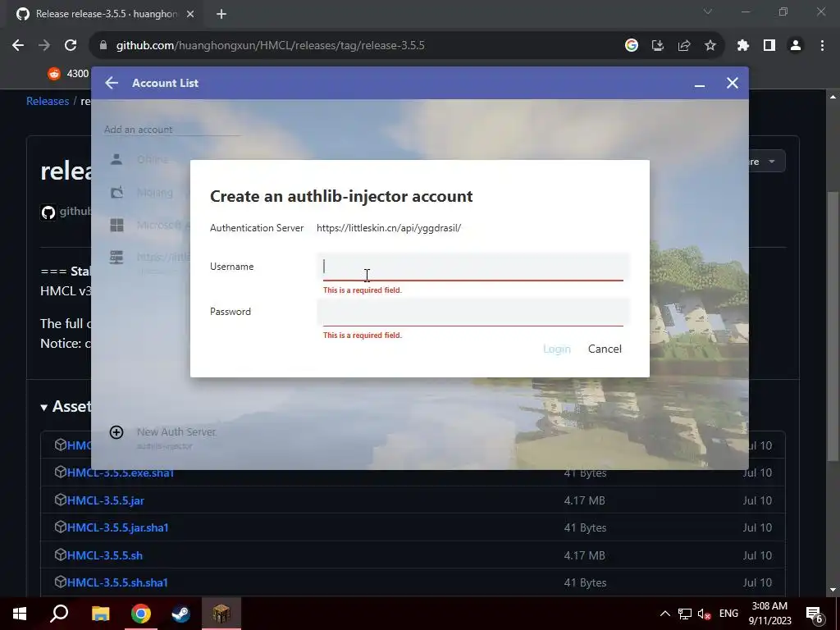Image resolution: width=840 pixels, height=630 pixels.
Task: Open the Reddit bookmark in bookmarks bar
Action: click(x=68, y=73)
